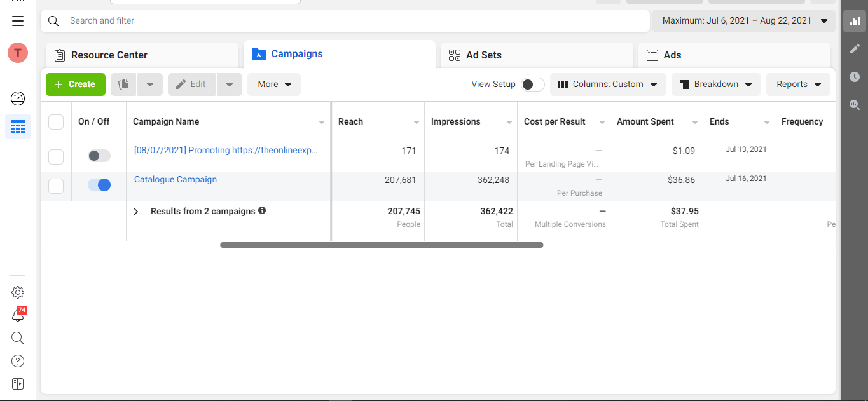Open the charts icon in right panel
This screenshot has width=868, height=401.
[855, 21]
